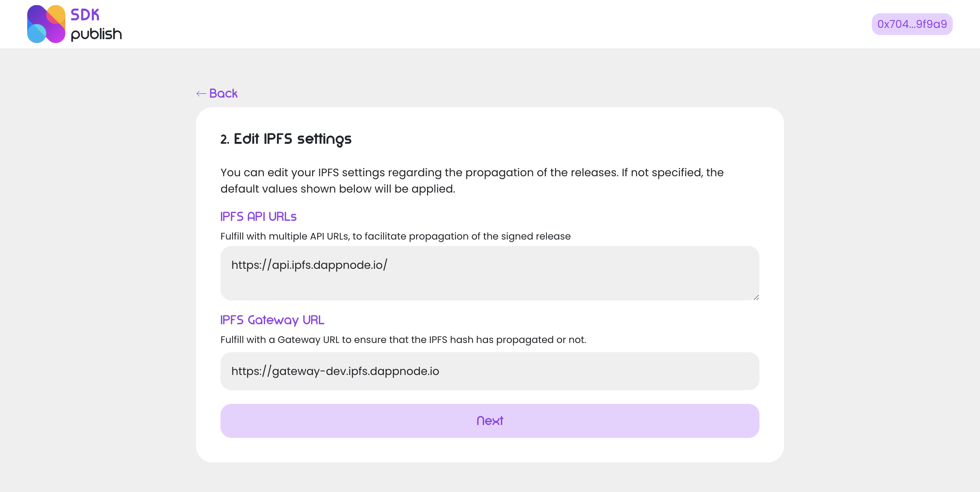Click the "Fulfill with a Gateway URL" hint
The height and width of the screenshot is (492, 980).
(403, 340)
